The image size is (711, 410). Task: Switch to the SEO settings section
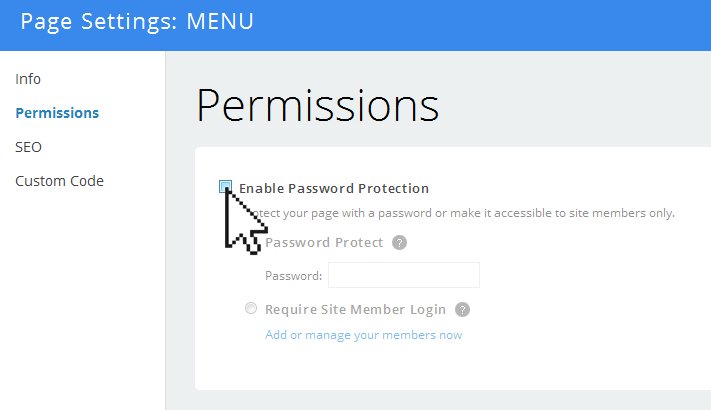(28, 147)
